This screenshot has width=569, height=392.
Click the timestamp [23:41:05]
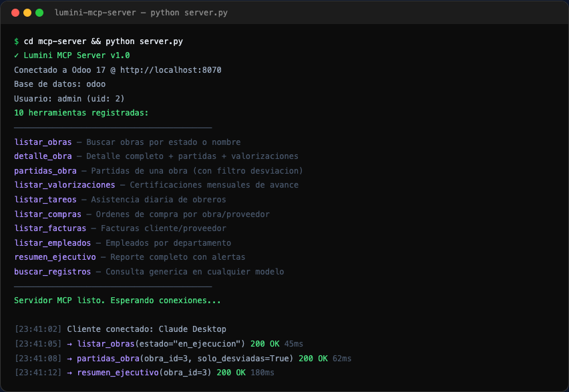[x=38, y=344]
